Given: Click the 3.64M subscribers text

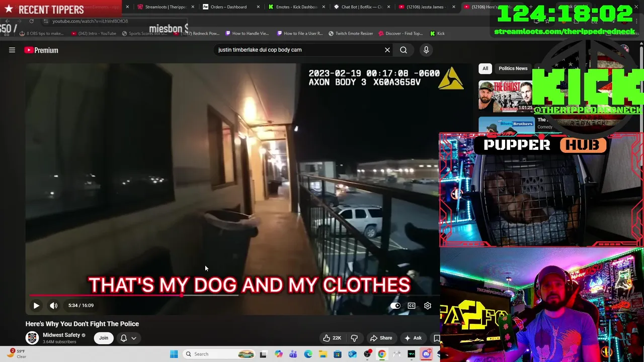Looking at the screenshot, I should [x=59, y=342].
